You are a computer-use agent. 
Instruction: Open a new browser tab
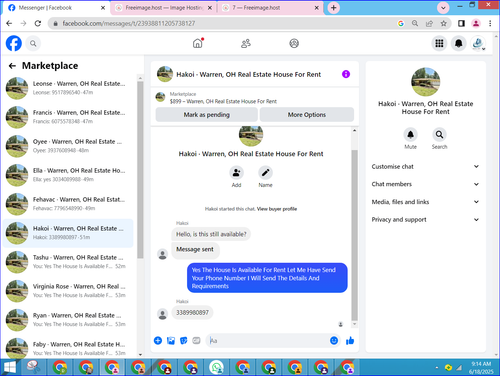click(x=334, y=8)
